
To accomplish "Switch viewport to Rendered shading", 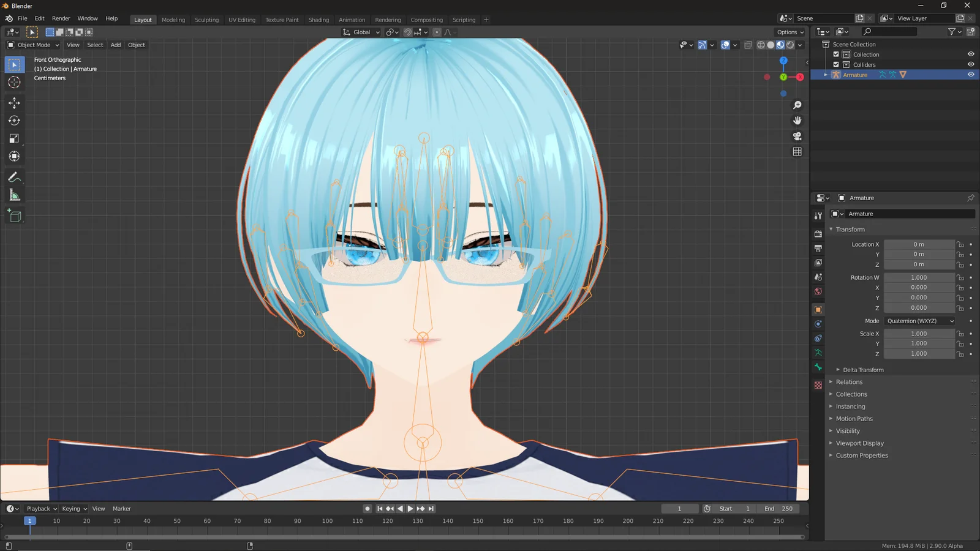I will (790, 45).
